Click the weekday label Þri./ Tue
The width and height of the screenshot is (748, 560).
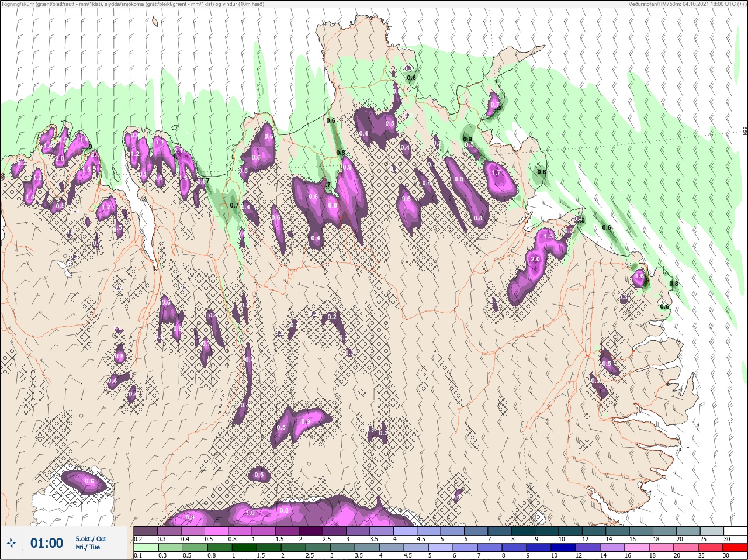[x=88, y=548]
